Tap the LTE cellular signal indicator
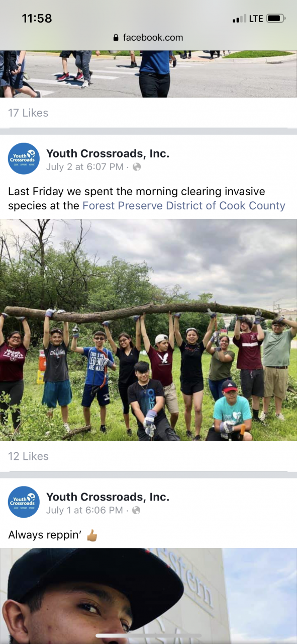This screenshot has height=644, width=297. [x=248, y=19]
